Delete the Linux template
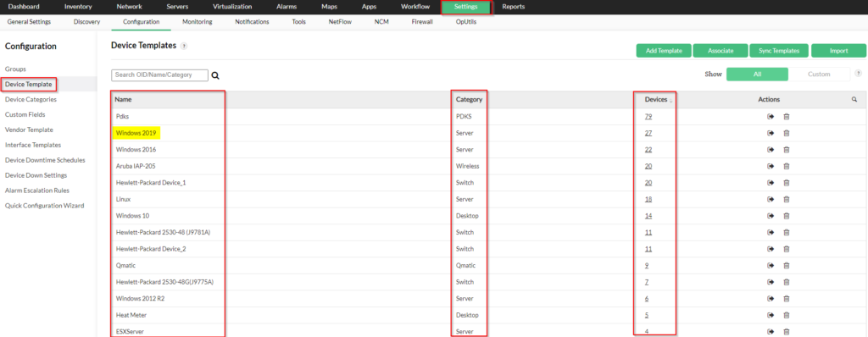 [x=786, y=199]
